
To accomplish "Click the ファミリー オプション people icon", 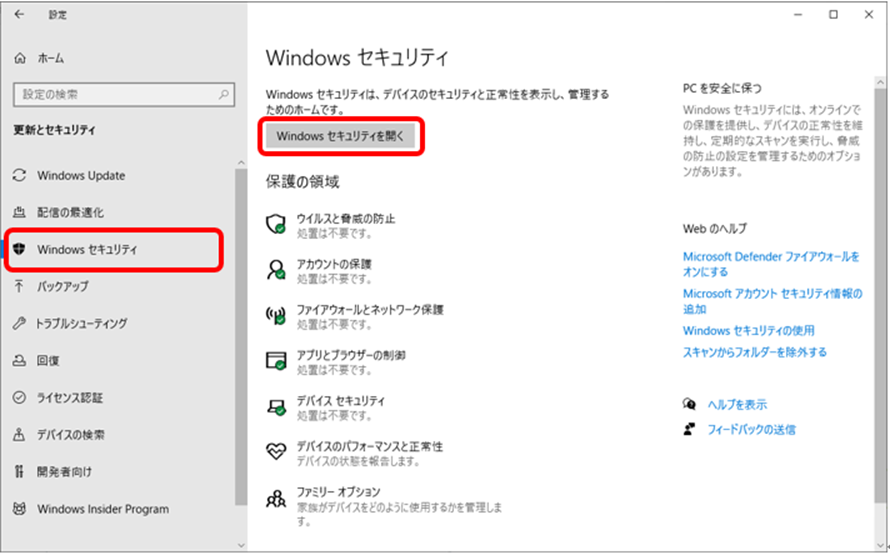I will pos(276,499).
